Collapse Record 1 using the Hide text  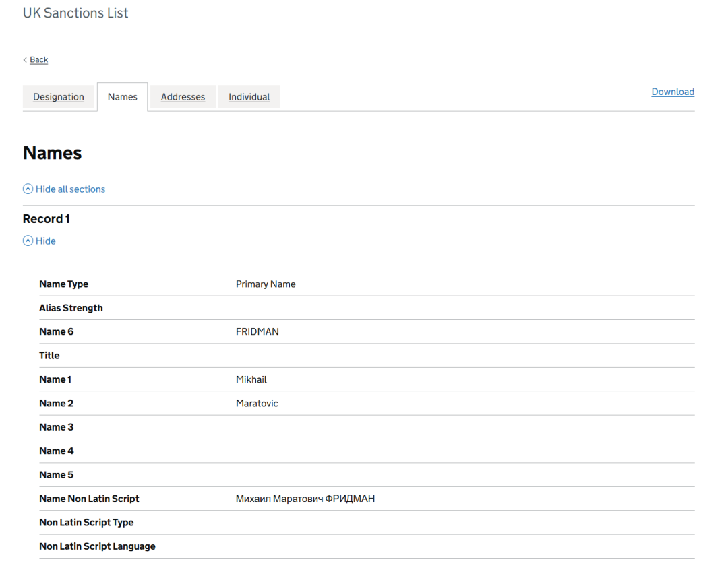(x=46, y=241)
